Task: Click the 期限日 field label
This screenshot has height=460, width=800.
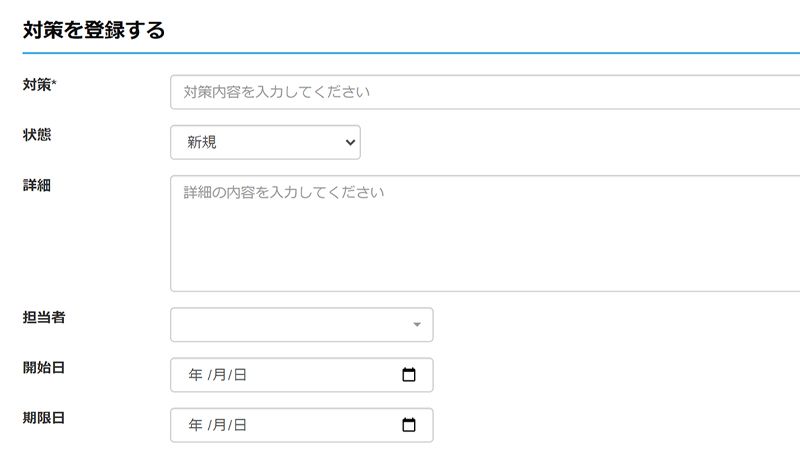Action: tap(44, 418)
